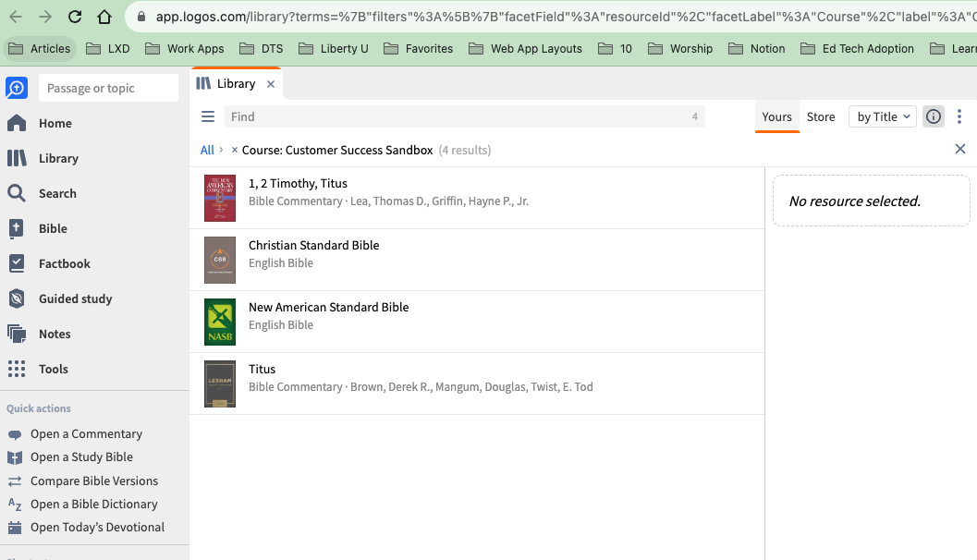Image resolution: width=977 pixels, height=560 pixels.
Task: Open the Christian Standard Bible cover thumbnail
Action: [220, 260]
